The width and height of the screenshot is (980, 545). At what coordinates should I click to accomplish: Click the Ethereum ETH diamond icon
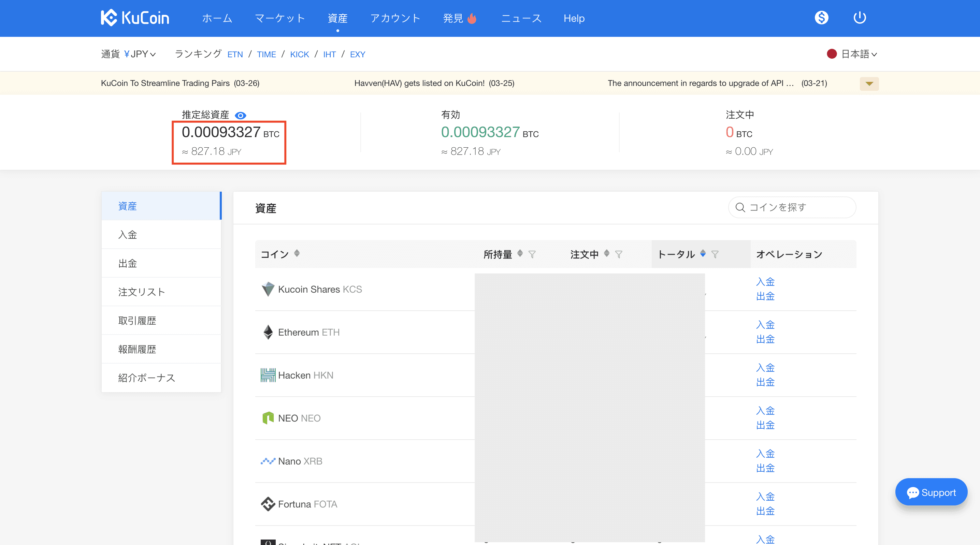pyautogui.click(x=268, y=332)
